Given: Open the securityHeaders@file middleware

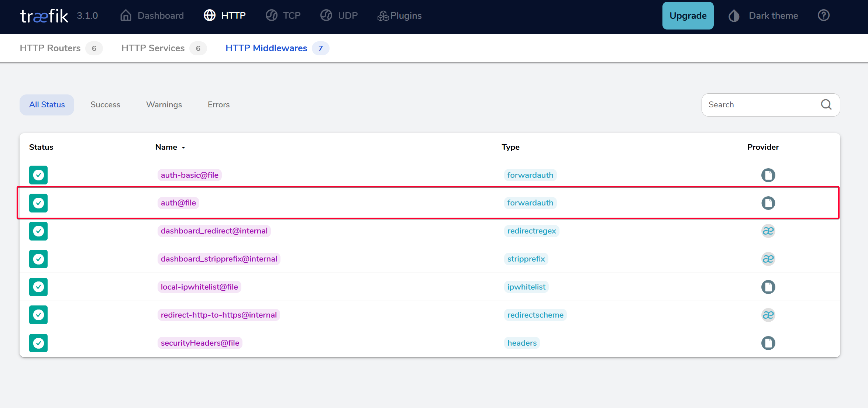Looking at the screenshot, I should (x=200, y=343).
